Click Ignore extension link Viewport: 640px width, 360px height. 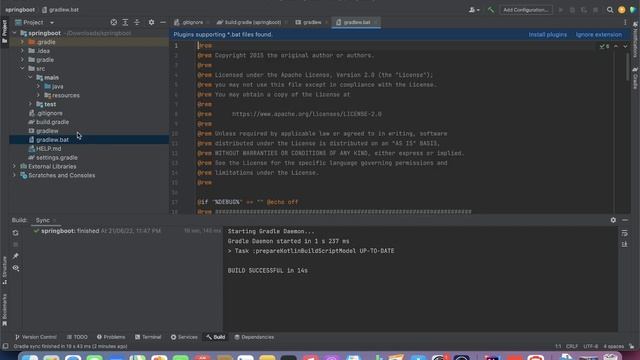tap(599, 35)
